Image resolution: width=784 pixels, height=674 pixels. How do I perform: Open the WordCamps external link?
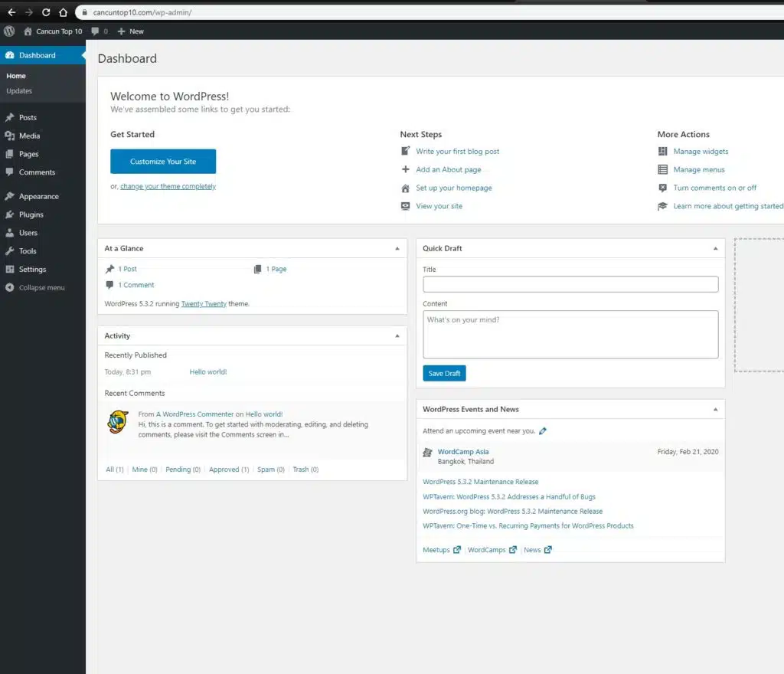click(x=492, y=550)
